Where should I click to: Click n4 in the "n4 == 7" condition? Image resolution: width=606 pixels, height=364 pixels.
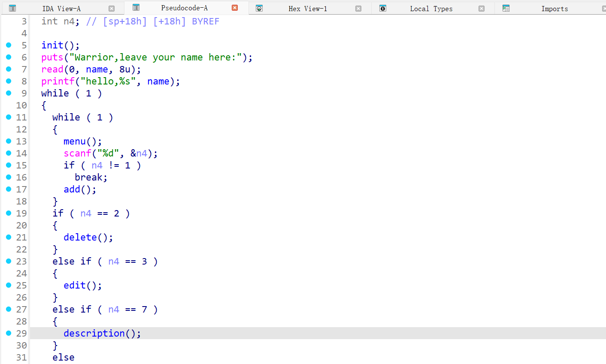point(114,309)
